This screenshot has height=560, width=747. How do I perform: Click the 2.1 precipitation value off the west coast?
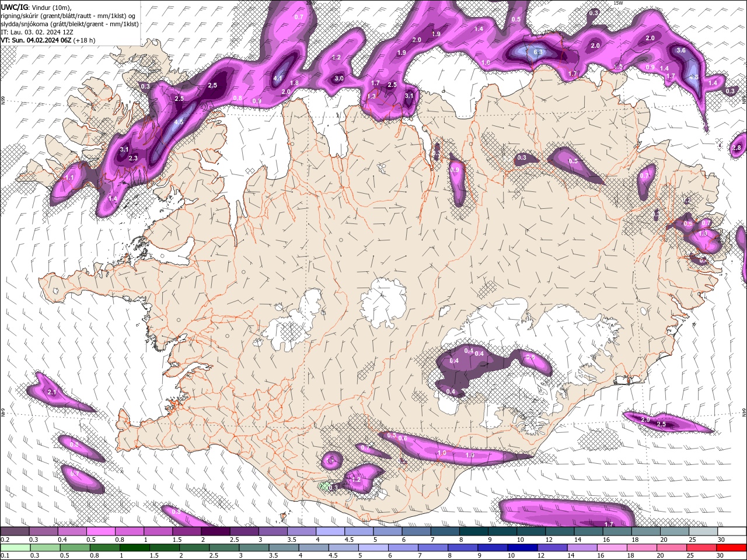tap(51, 393)
